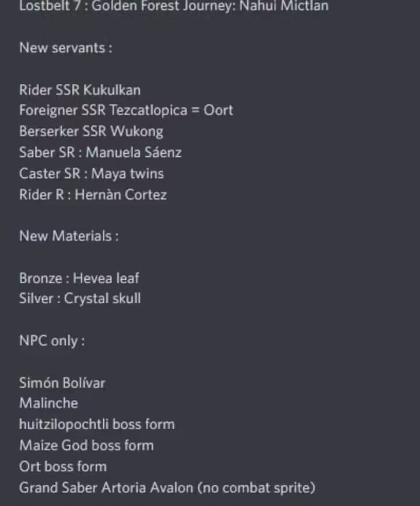Click the '(no combat sprite)' text
The width and height of the screenshot is (420, 506).
(256, 487)
